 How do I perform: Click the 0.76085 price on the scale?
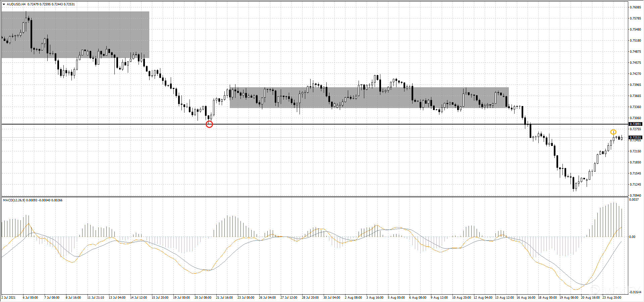[x=635, y=7]
